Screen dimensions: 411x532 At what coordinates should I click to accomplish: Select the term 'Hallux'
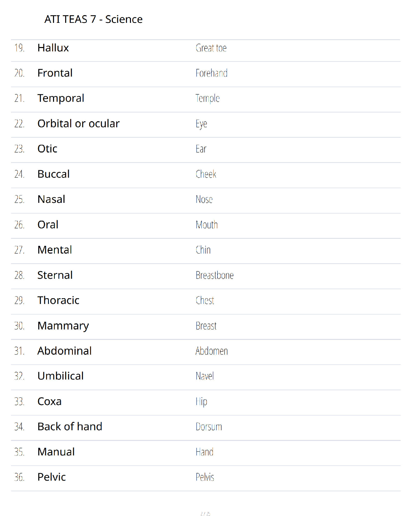53,48
